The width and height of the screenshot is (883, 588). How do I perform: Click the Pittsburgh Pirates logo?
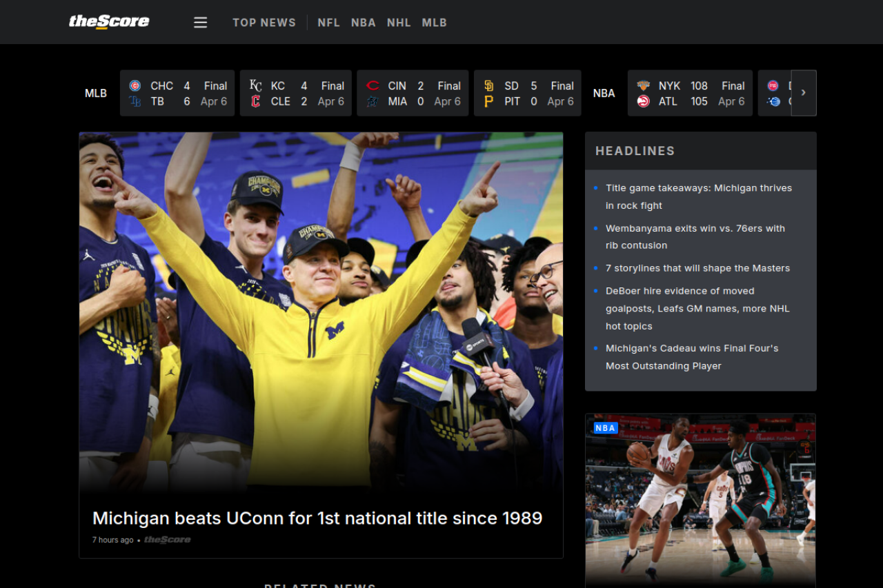coord(488,101)
